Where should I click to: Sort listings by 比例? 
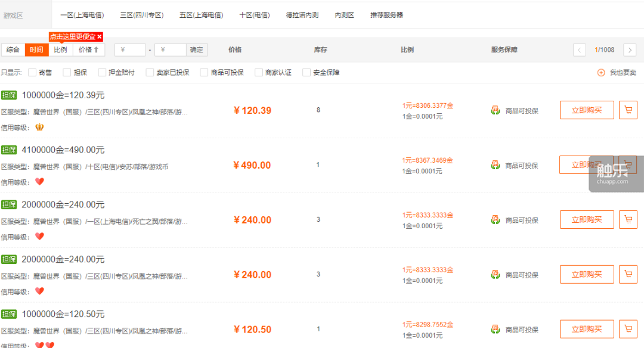[60, 49]
